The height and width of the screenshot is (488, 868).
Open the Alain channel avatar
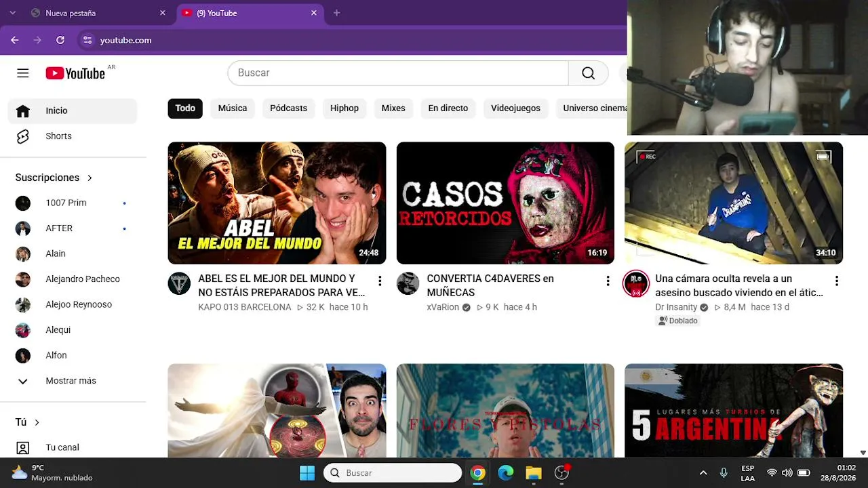pyautogui.click(x=23, y=254)
